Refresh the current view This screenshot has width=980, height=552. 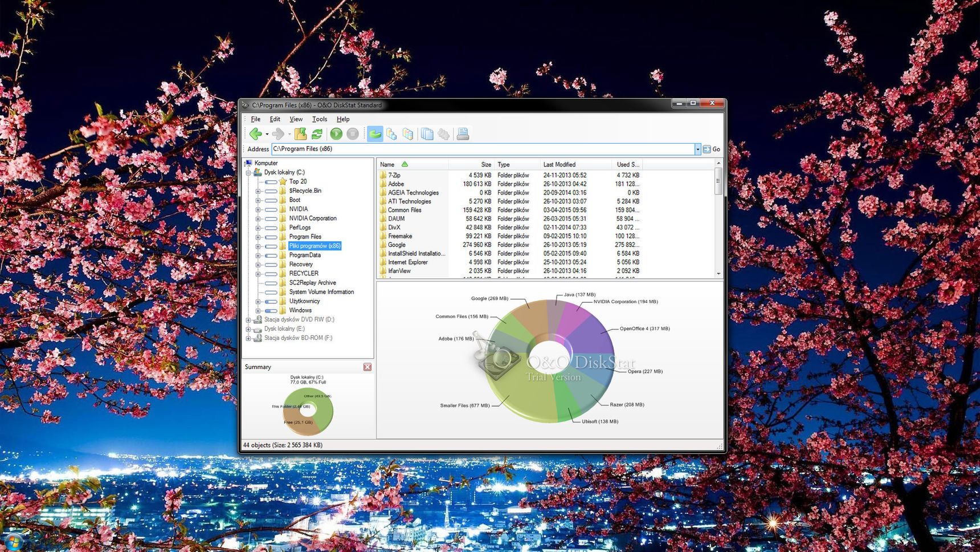click(317, 134)
